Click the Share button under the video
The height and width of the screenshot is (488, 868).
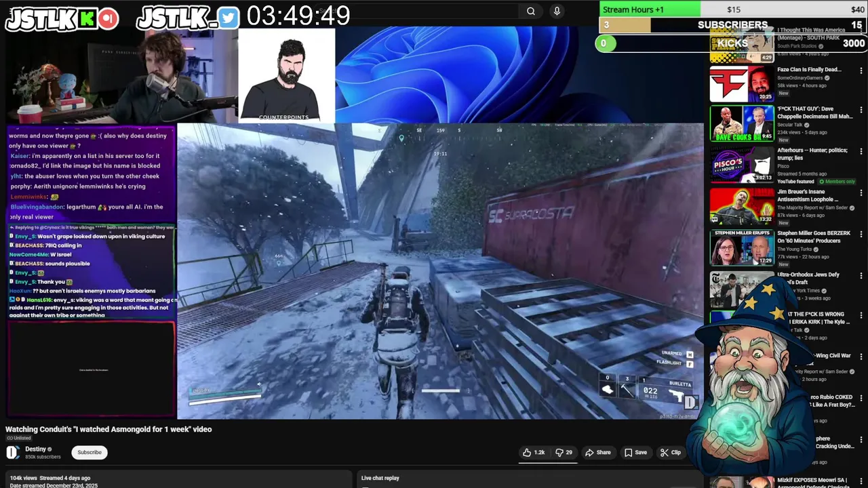(x=597, y=452)
